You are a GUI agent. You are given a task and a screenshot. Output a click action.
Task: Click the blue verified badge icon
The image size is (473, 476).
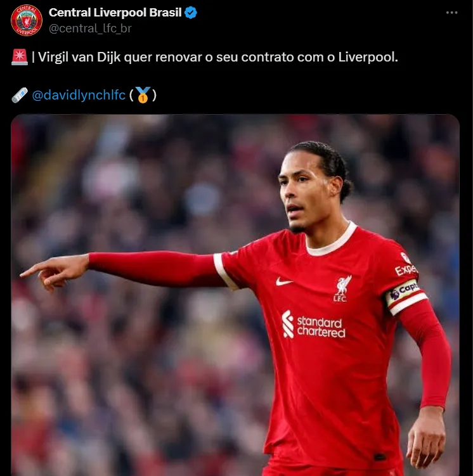click(x=191, y=13)
